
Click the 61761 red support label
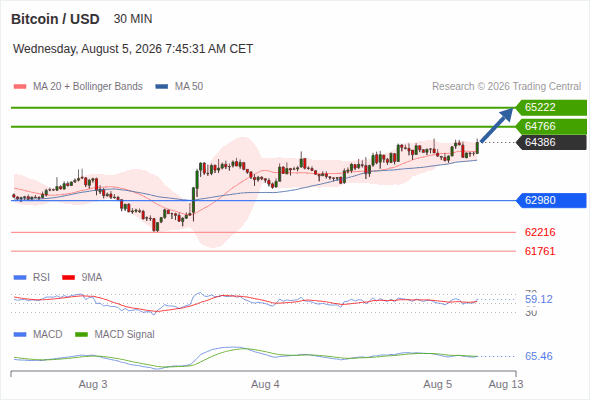540,251
